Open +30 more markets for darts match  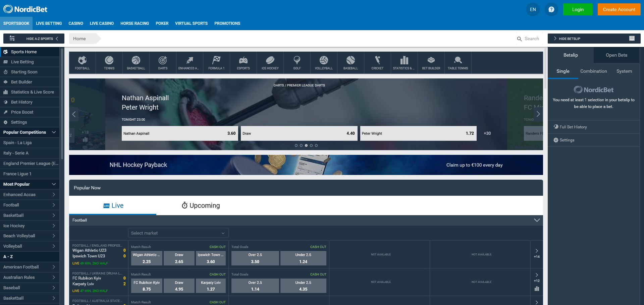pyautogui.click(x=487, y=133)
